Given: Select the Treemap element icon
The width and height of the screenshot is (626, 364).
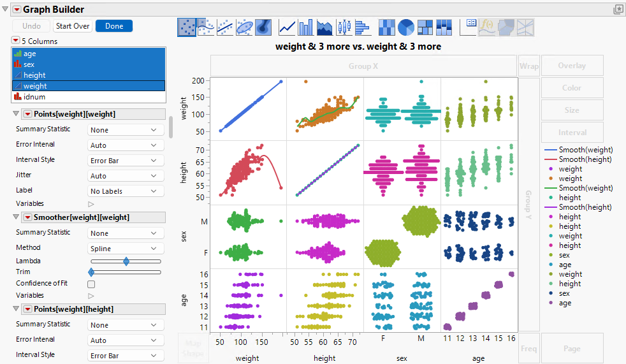Looking at the screenshot, I should (425, 27).
